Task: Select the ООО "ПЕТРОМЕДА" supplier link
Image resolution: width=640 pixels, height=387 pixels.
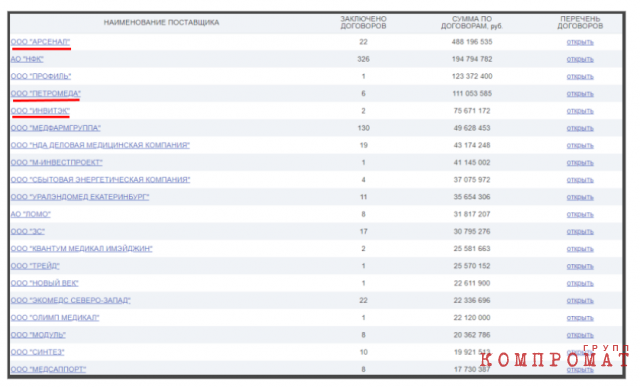Action: [x=46, y=93]
